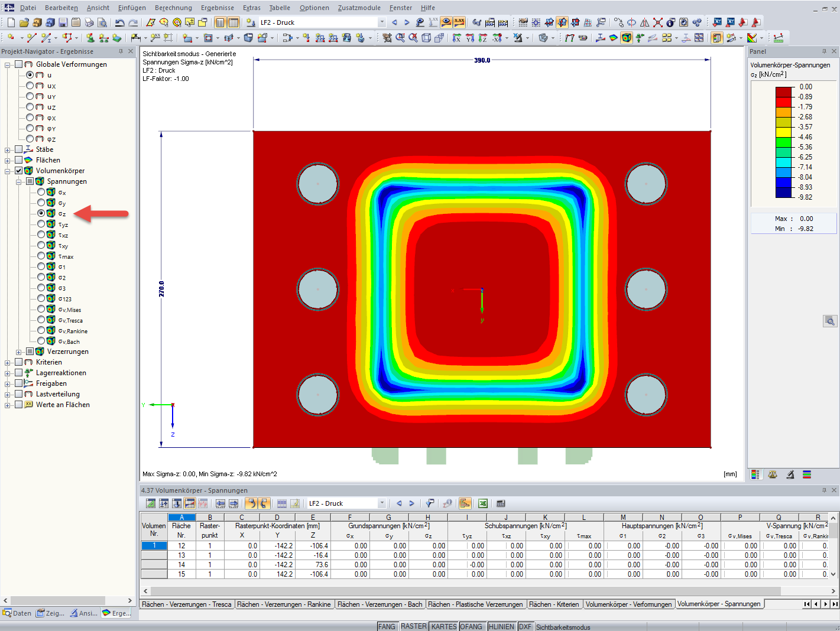The height and width of the screenshot is (631, 840).
Task: Switch to Volumenkörper - Verformungen tab
Action: [629, 604]
